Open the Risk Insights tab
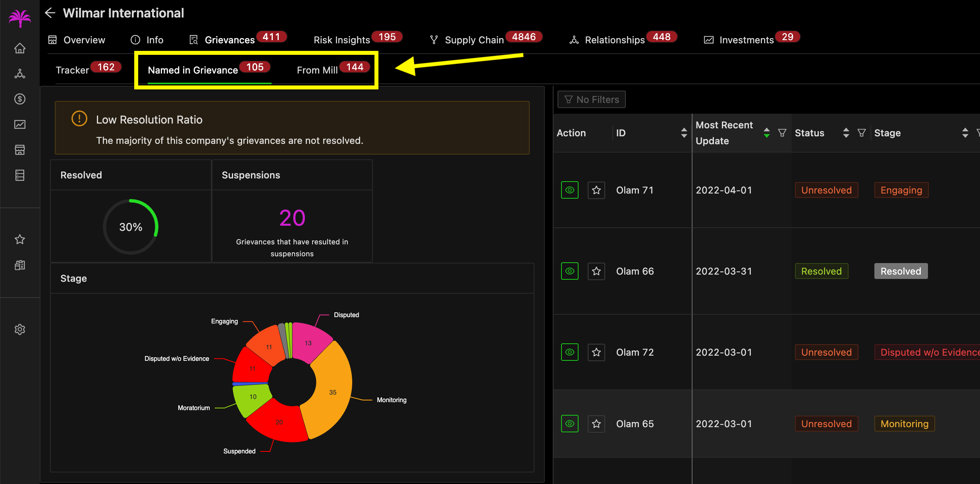Screen dimensions: 980x484 coord(358,39)
